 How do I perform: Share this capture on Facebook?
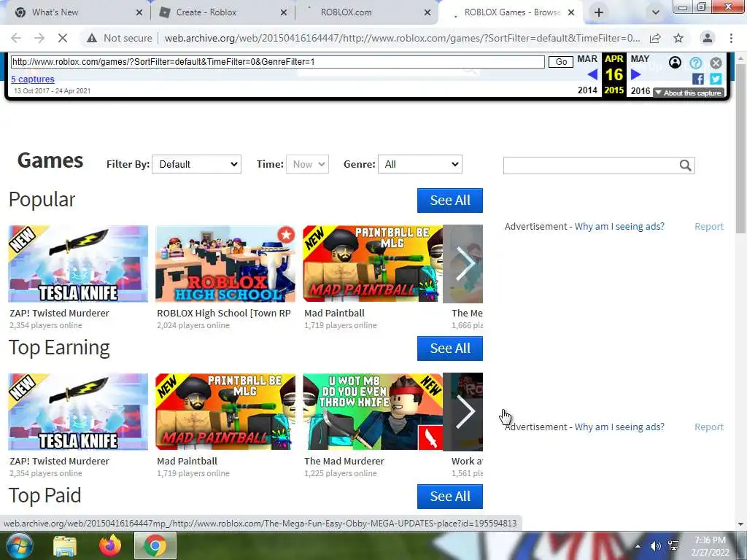(x=698, y=79)
